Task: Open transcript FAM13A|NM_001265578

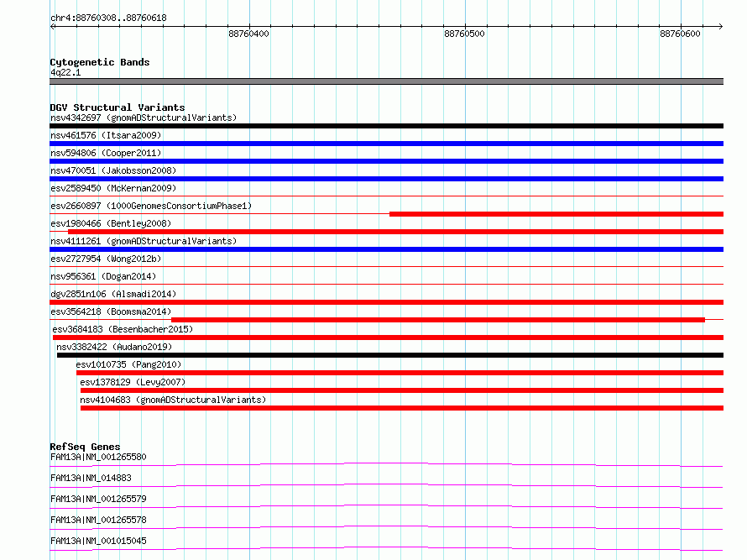Action: [98, 520]
